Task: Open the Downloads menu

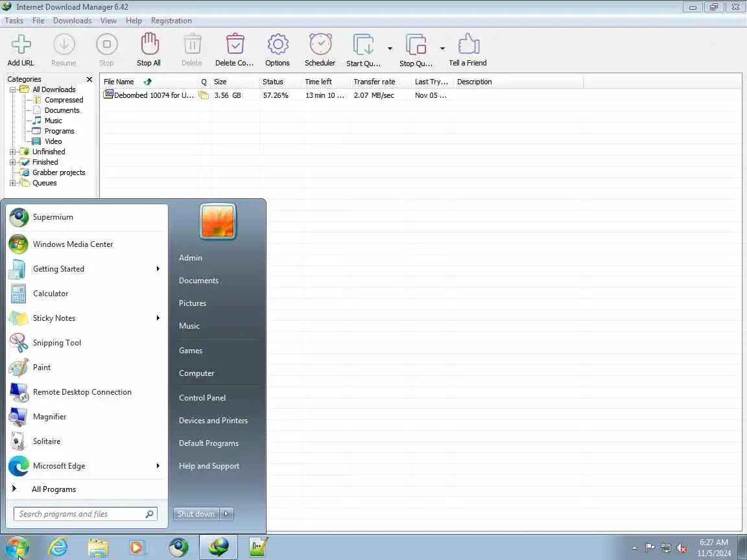Action: click(73, 21)
